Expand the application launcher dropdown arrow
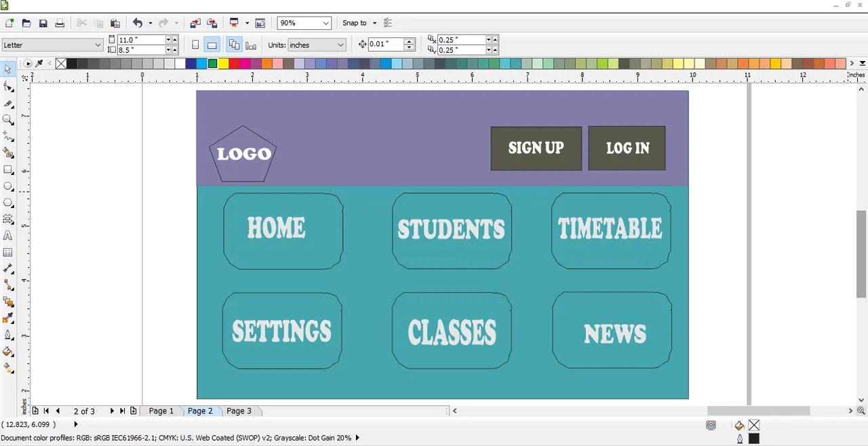The image size is (868, 446). tap(248, 23)
